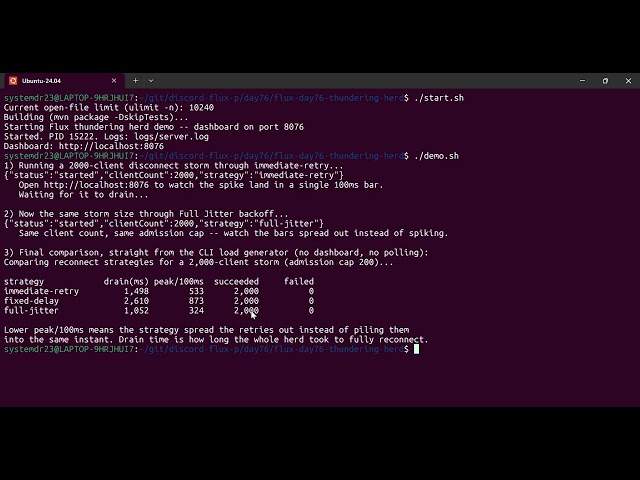Click the 'succeeded' column header
Viewport: 640px width, 480px height.
(x=236, y=282)
